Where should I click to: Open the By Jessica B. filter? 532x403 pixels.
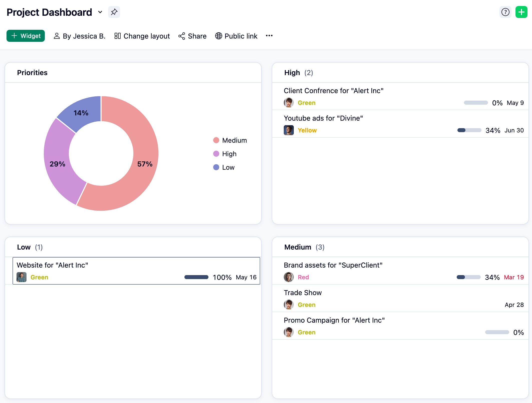tap(79, 36)
